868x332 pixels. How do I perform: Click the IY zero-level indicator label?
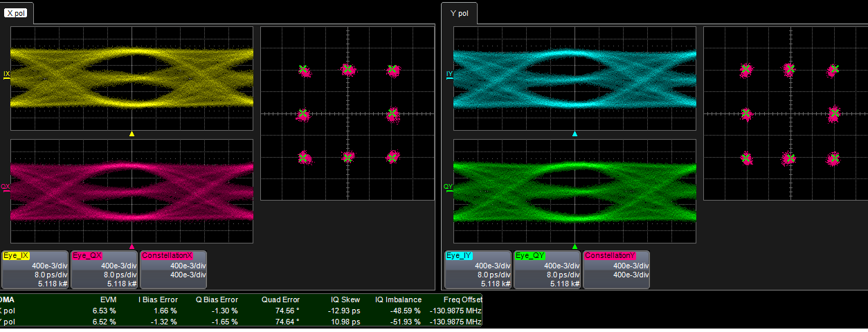(449, 74)
